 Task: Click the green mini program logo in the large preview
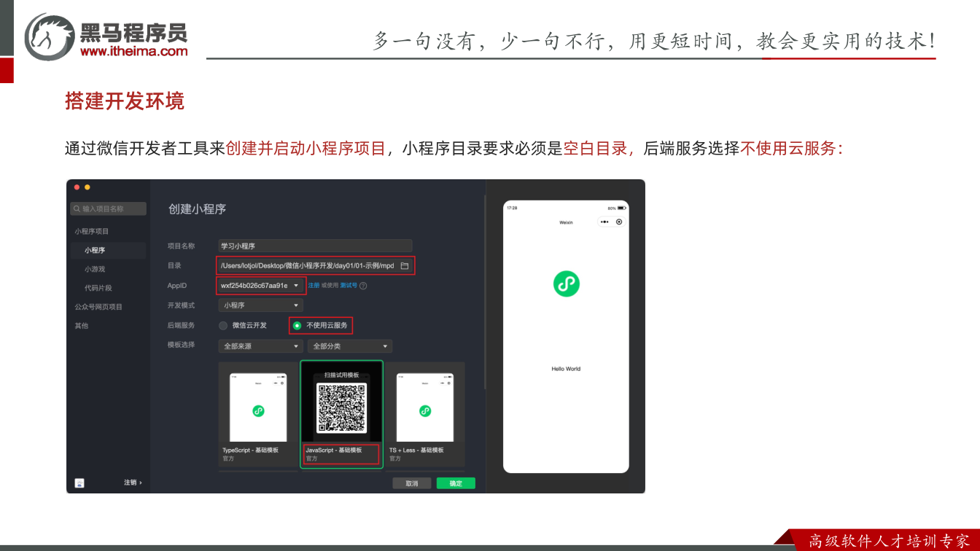pyautogui.click(x=567, y=284)
